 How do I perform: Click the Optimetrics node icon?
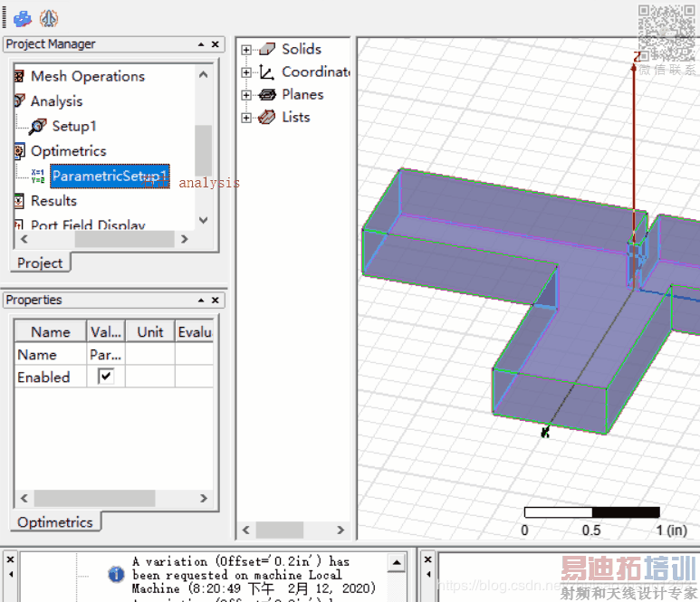[19, 151]
